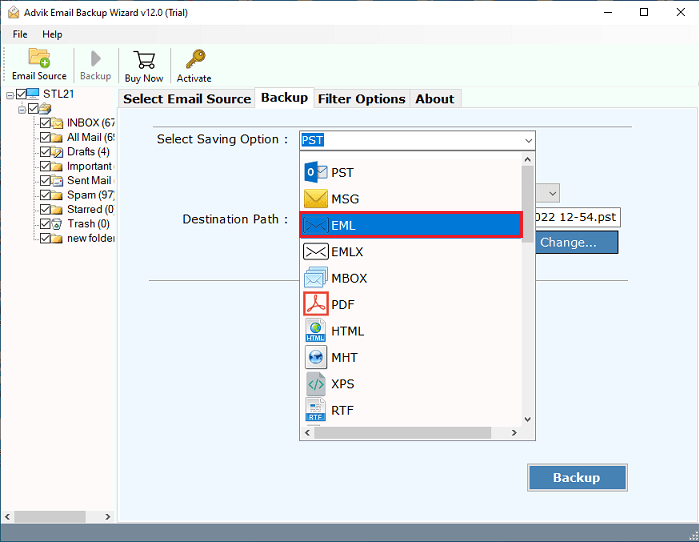
Task: Toggle the Trash (0) checkbox
Action: [x=45, y=223]
